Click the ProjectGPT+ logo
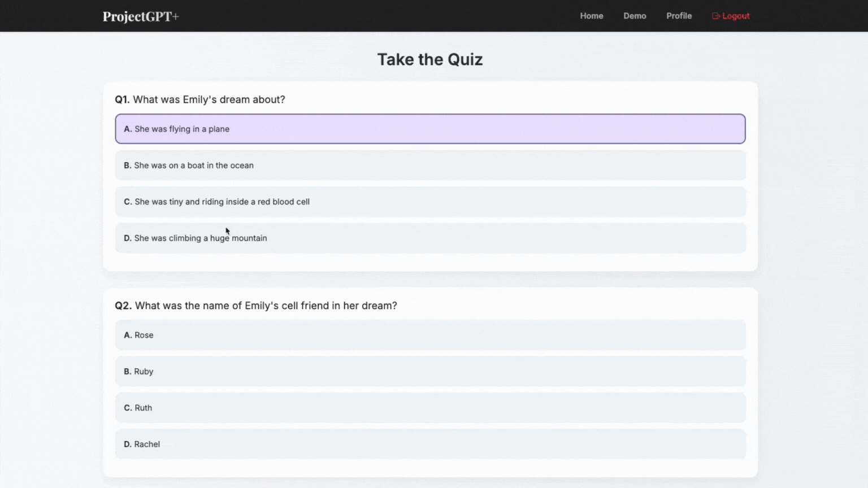This screenshot has height=488, width=868. point(140,16)
